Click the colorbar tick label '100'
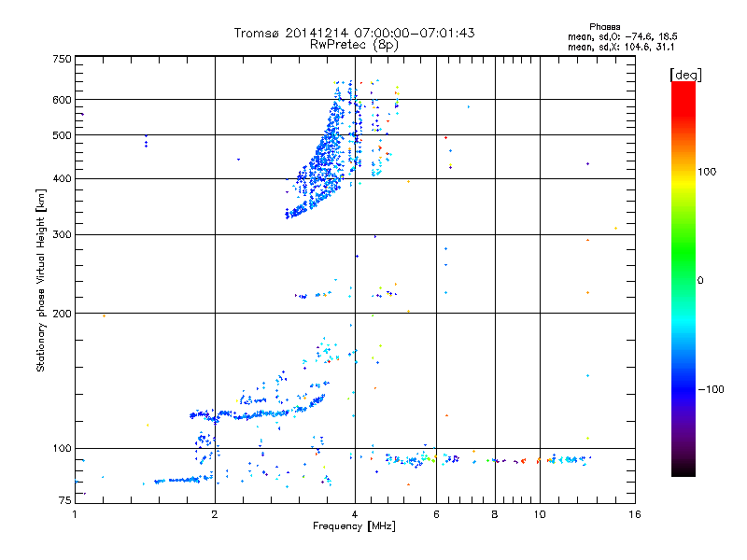The height and width of the screenshot is (560, 747). click(x=707, y=172)
